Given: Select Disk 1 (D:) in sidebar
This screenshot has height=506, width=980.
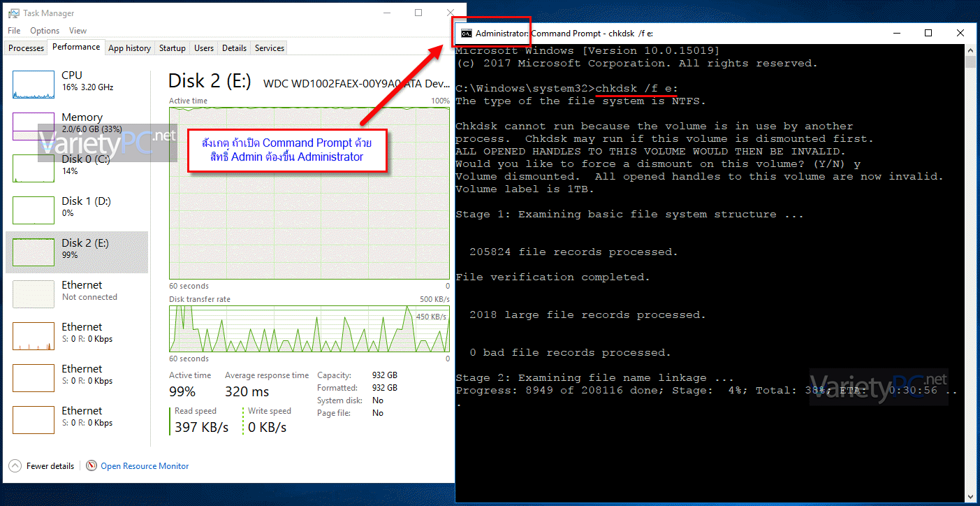Looking at the screenshot, I should [x=77, y=210].
